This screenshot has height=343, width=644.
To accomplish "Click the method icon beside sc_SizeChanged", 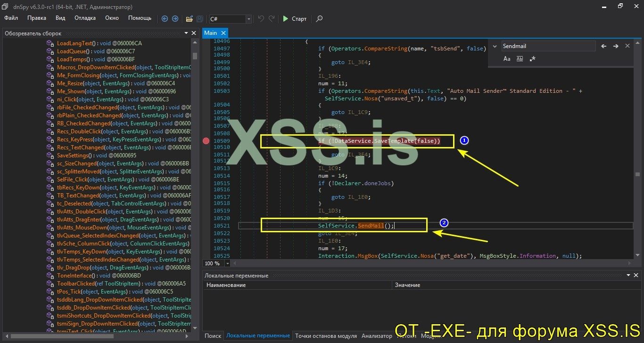I will click(x=50, y=163).
